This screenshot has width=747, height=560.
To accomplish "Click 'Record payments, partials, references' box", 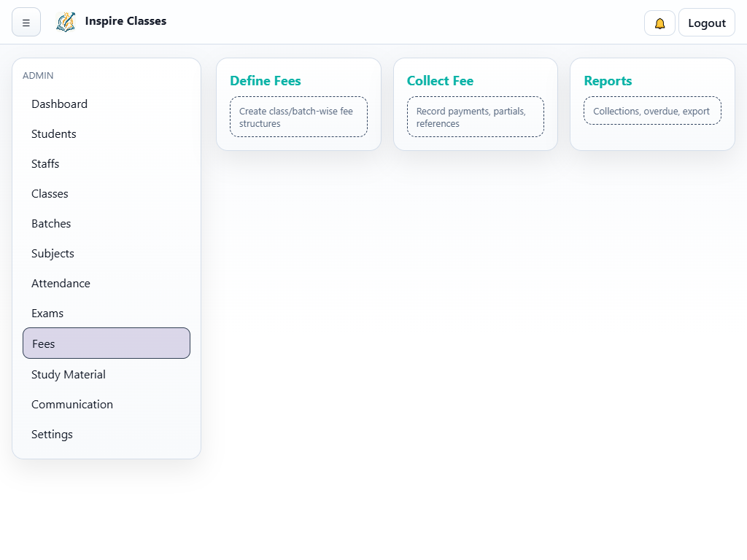I will click(x=475, y=117).
